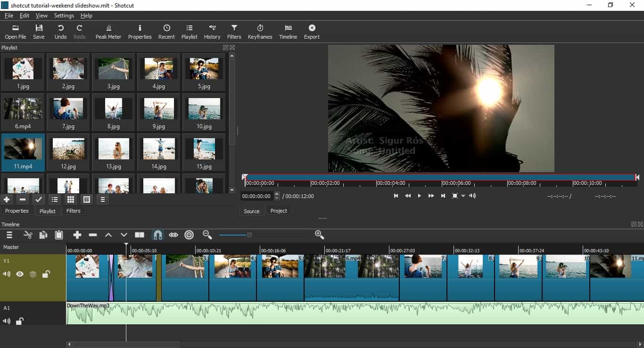Overwrite clip using down chevron
This screenshot has height=348, width=644.
(124, 235)
